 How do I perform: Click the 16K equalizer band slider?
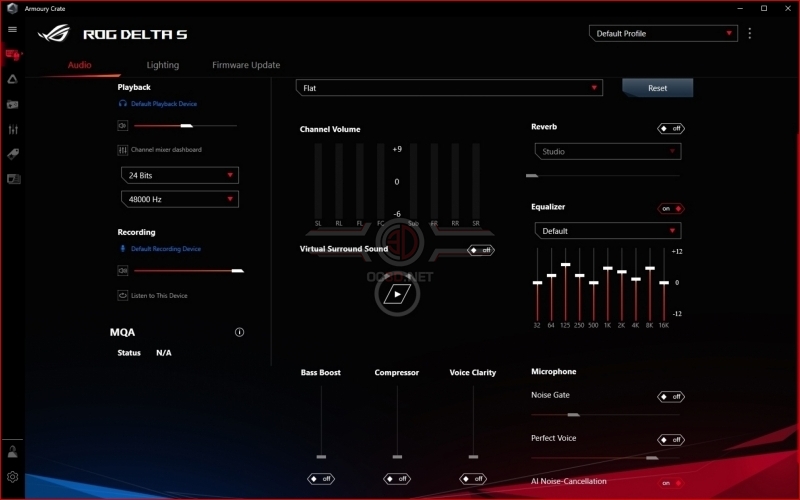664,284
